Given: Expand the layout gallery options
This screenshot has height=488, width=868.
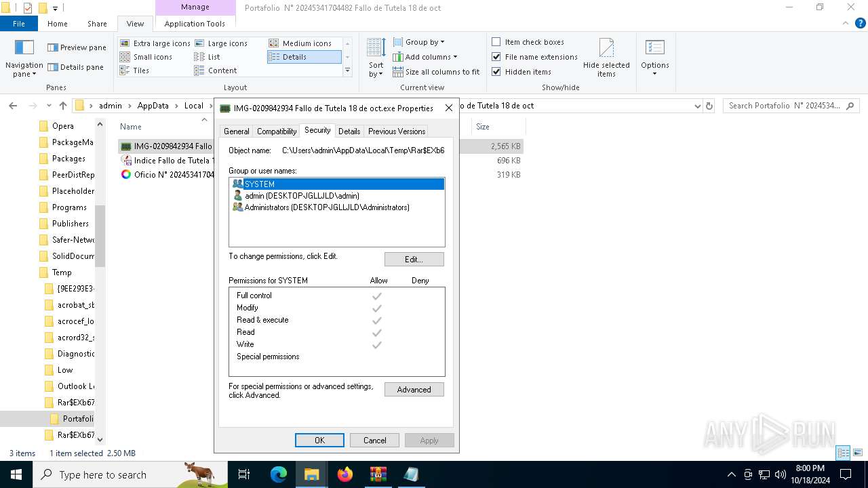Looking at the screenshot, I should click(x=347, y=70).
